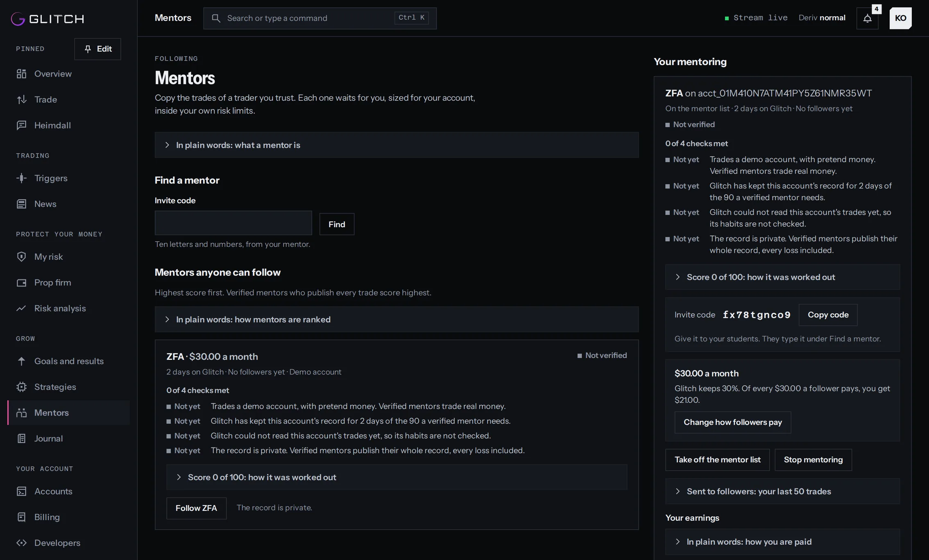Screen dimensions: 929x560
Task: Expand 'In plain words: what a mentor is'
Action: [397, 145]
